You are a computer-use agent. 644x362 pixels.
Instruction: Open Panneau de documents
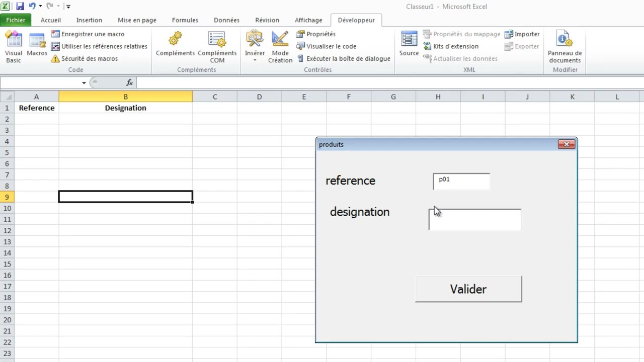pyautogui.click(x=565, y=47)
